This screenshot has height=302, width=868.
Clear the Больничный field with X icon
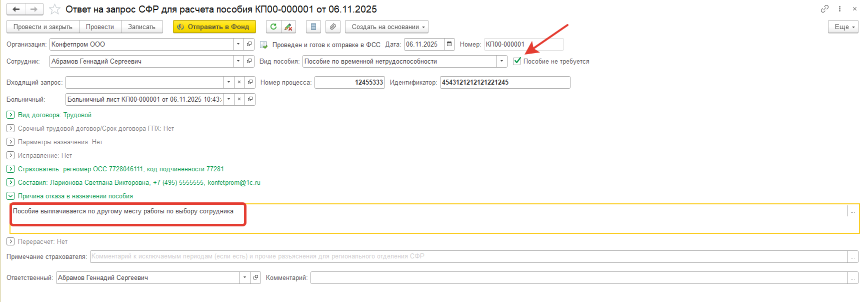[x=239, y=100]
